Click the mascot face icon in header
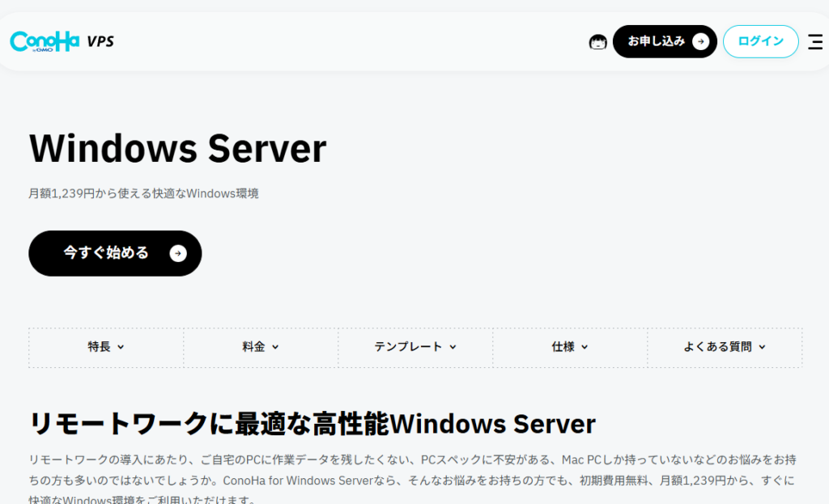The width and height of the screenshot is (829, 504). pyautogui.click(x=597, y=42)
